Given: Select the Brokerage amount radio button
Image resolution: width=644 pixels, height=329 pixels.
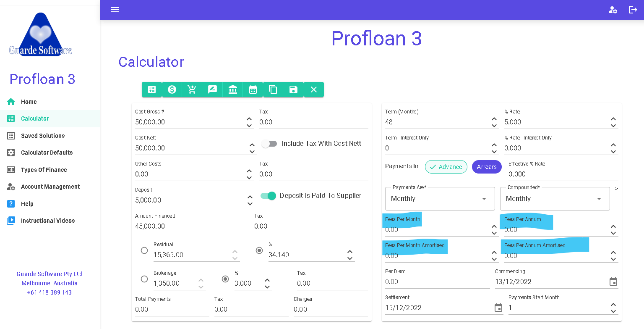Looking at the screenshot, I should [x=144, y=279].
